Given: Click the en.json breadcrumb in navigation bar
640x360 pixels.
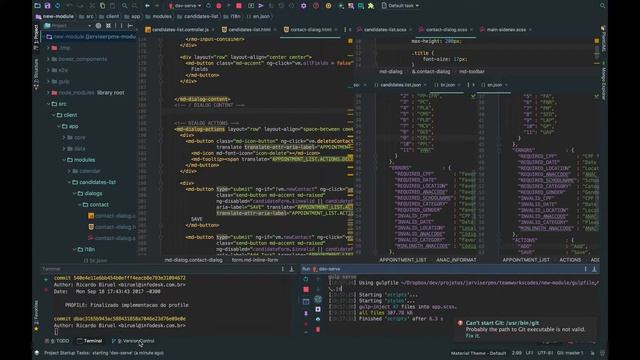Looking at the screenshot, I should pyautogui.click(x=258, y=16).
